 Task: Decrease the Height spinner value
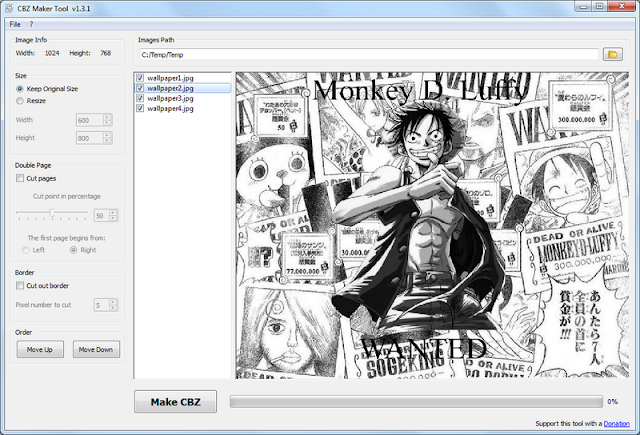[107, 141]
